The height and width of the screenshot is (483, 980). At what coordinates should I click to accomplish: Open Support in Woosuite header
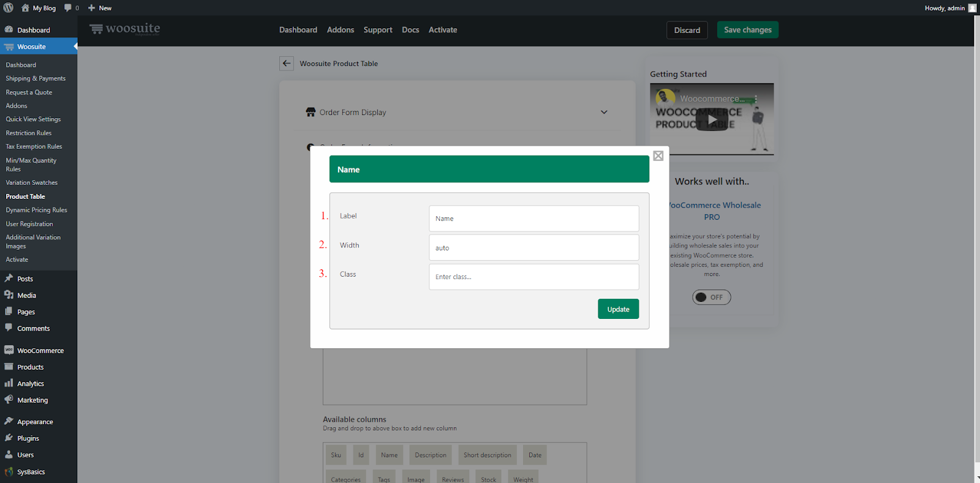[x=378, y=30]
